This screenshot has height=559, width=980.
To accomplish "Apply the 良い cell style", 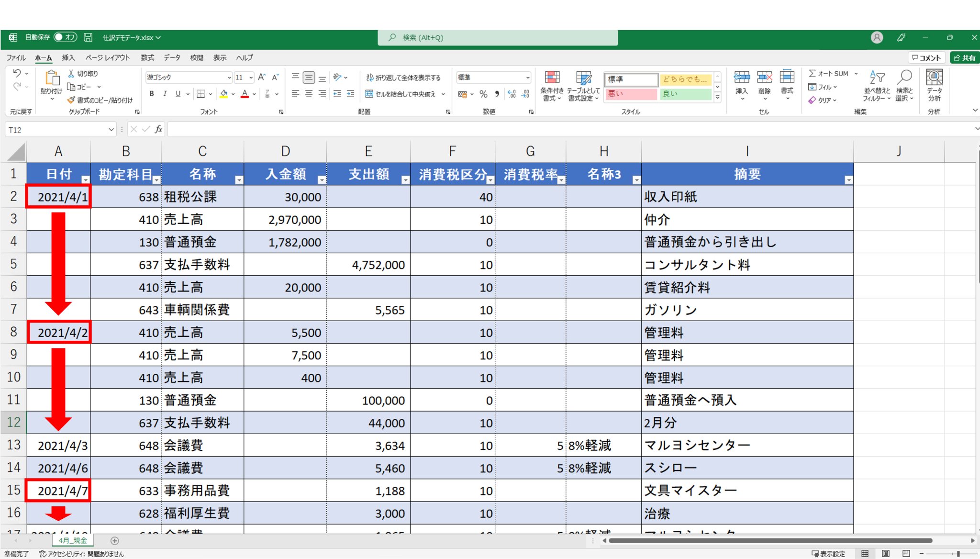I will [685, 94].
